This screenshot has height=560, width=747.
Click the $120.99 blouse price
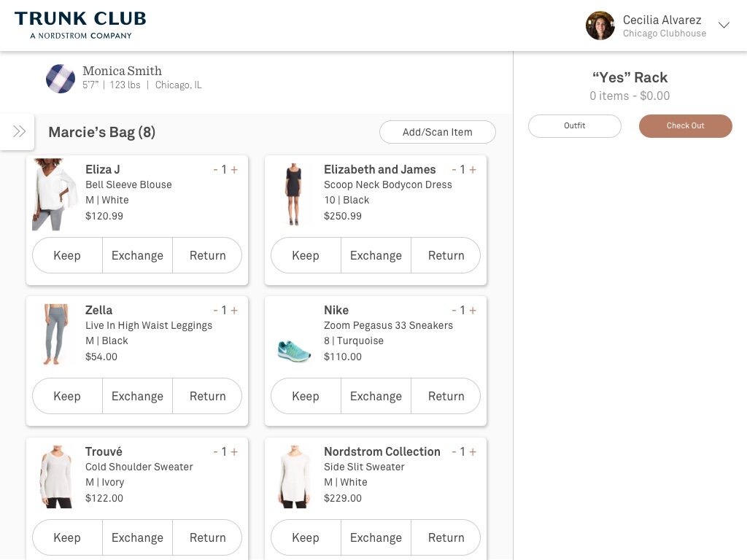pyautogui.click(x=104, y=216)
